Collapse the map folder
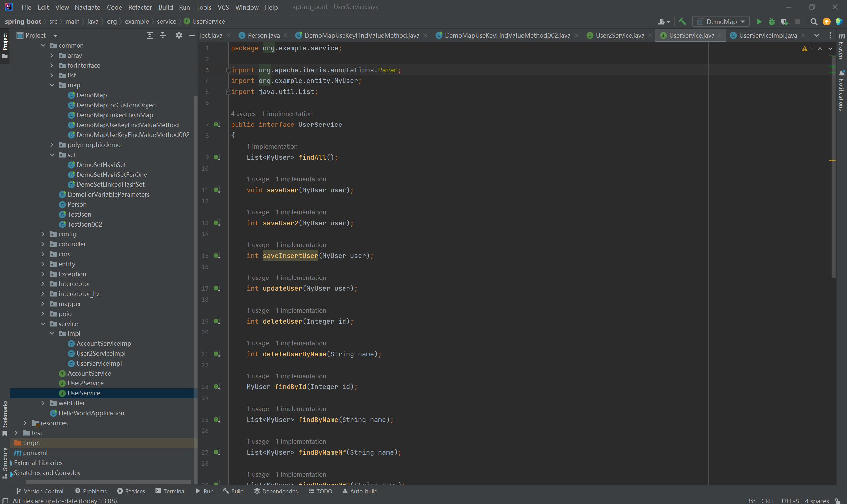This screenshot has height=504, width=847. (x=52, y=85)
